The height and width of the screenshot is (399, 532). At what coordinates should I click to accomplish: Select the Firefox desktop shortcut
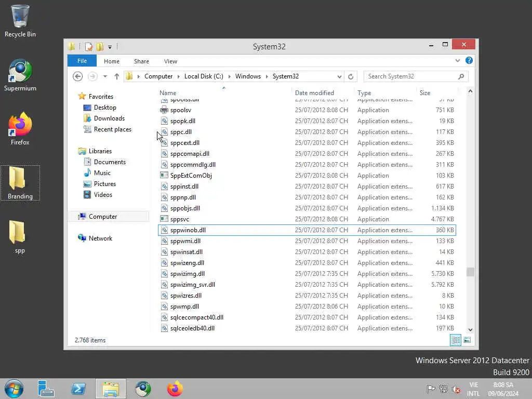coord(20,129)
